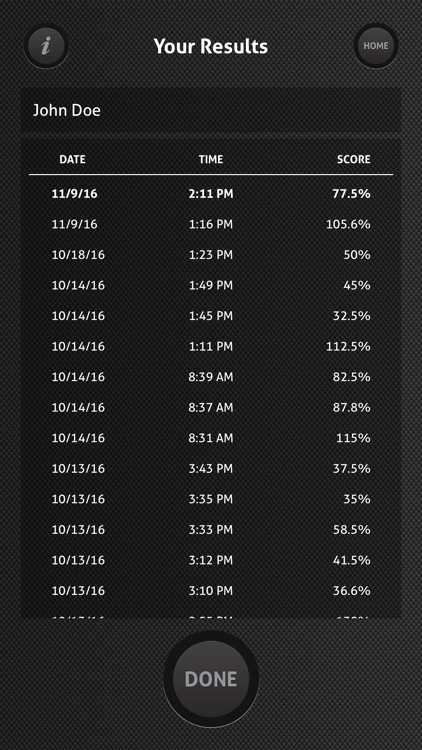Select the 1:45 PM result scoring 32.5%
The height and width of the screenshot is (750, 422).
[x=211, y=316]
